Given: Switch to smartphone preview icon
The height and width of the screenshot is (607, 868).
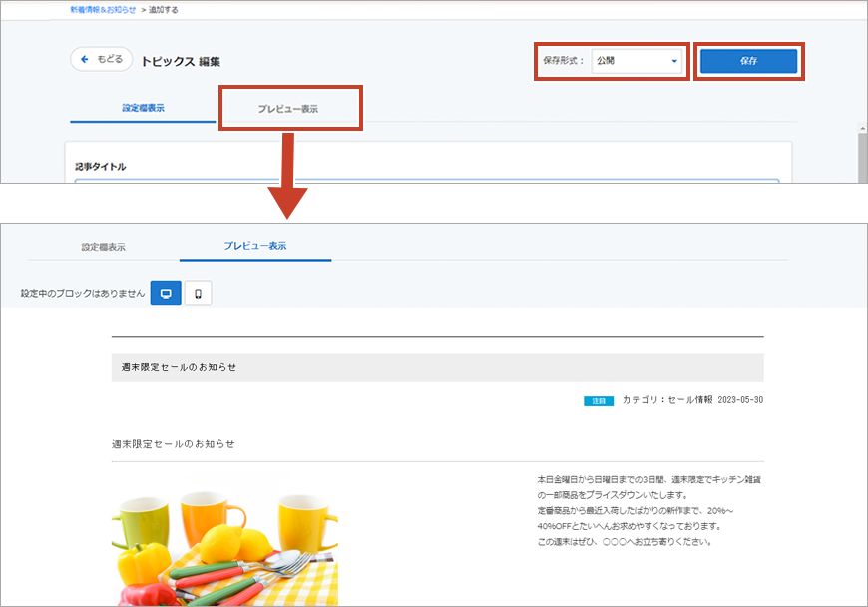Looking at the screenshot, I should click(x=198, y=294).
